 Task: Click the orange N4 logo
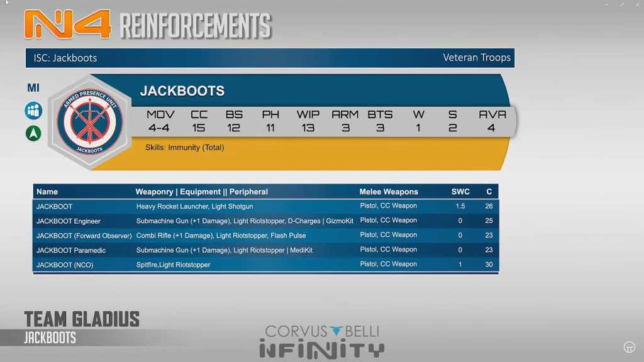[68, 25]
